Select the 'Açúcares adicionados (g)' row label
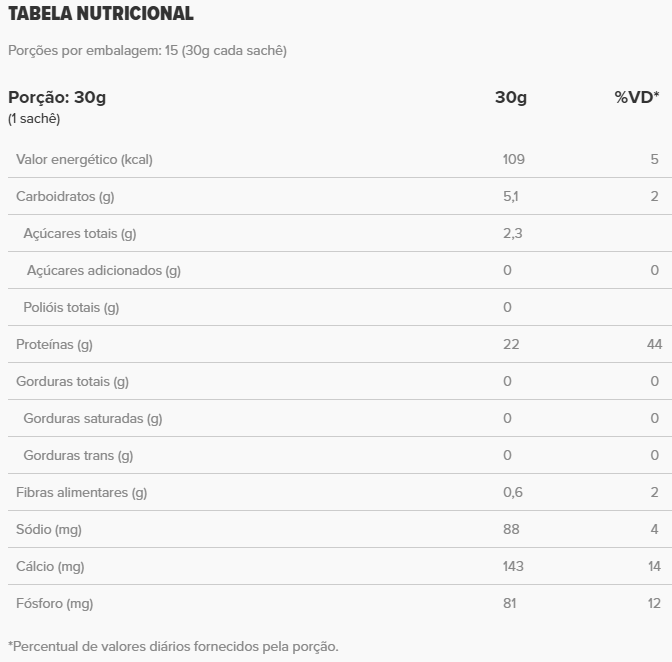Image resolution: width=672 pixels, height=662 pixels. pos(104,270)
